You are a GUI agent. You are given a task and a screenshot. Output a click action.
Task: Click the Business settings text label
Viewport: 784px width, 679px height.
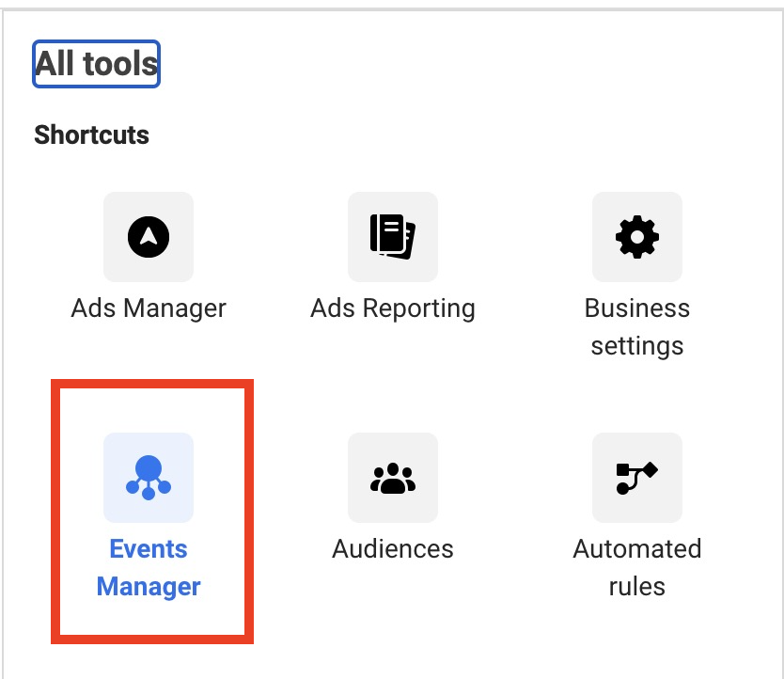(x=637, y=326)
